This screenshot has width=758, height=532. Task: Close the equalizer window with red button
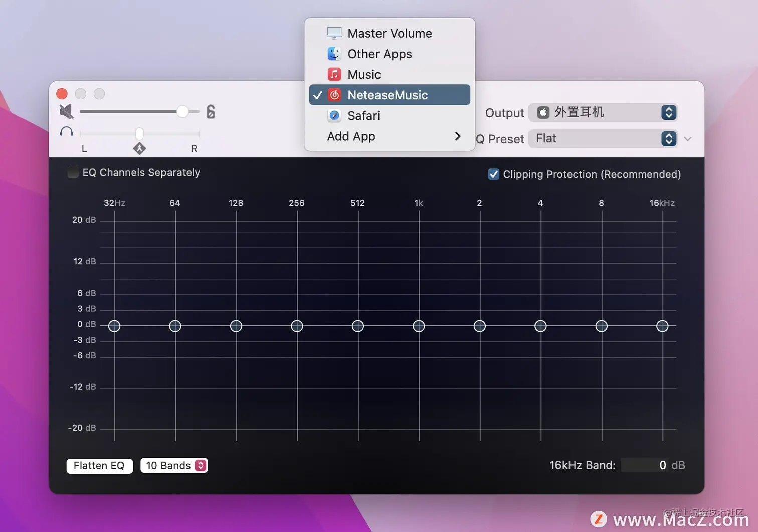62,94
